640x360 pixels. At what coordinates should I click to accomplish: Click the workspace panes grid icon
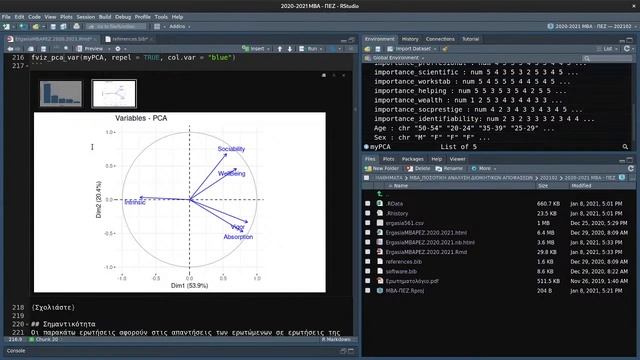(x=157, y=27)
